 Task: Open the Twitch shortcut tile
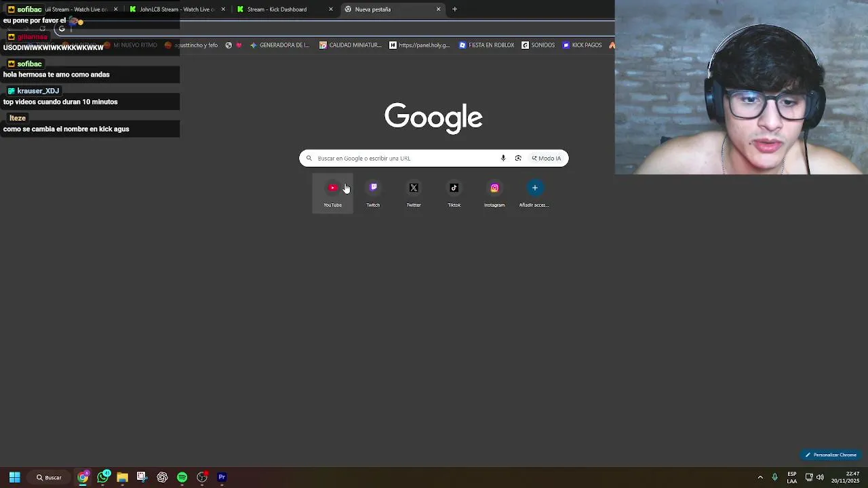point(373,193)
